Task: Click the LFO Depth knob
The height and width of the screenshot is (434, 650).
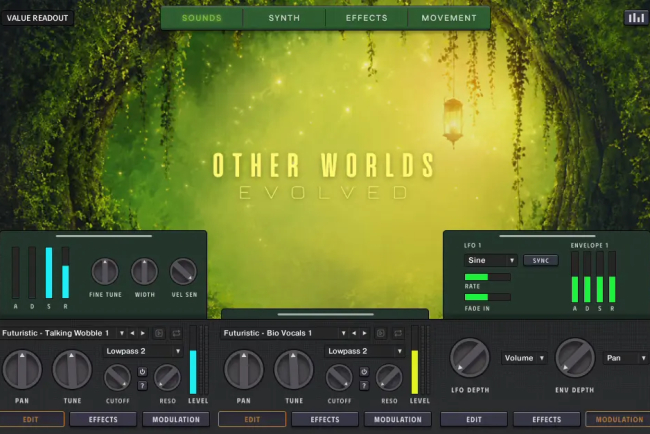Action: [470, 358]
